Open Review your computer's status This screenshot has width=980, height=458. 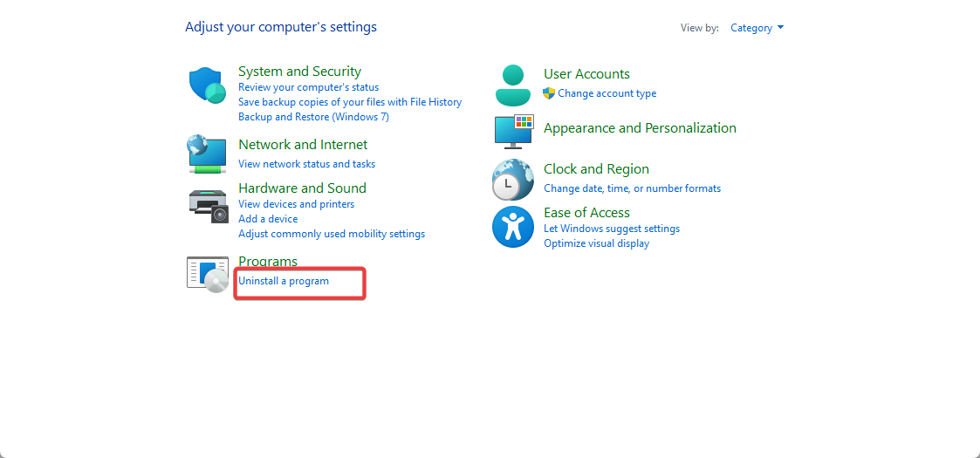pos(308,87)
